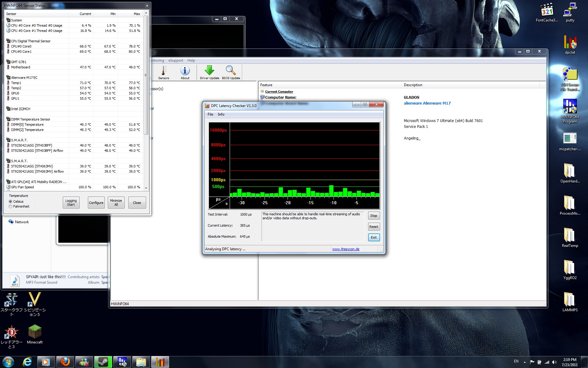Select the SPYAIR MP3 file icon
588x368 pixels.
point(15,280)
